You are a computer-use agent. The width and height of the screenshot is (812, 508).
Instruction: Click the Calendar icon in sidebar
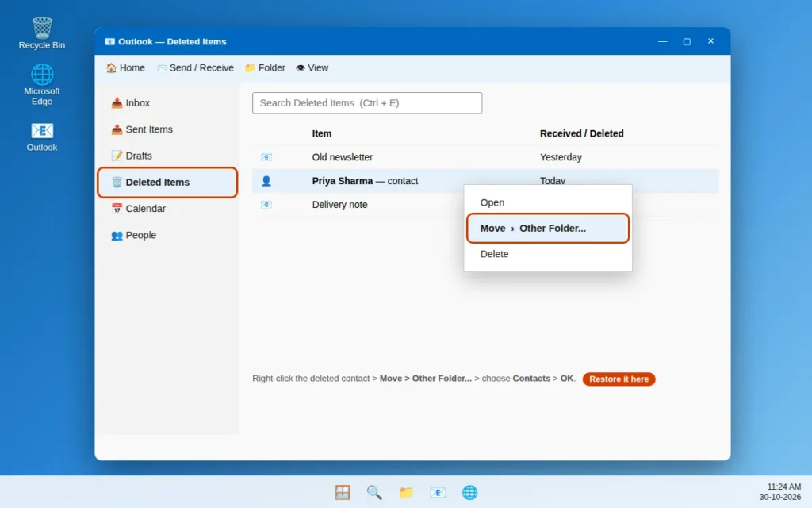[117, 209]
